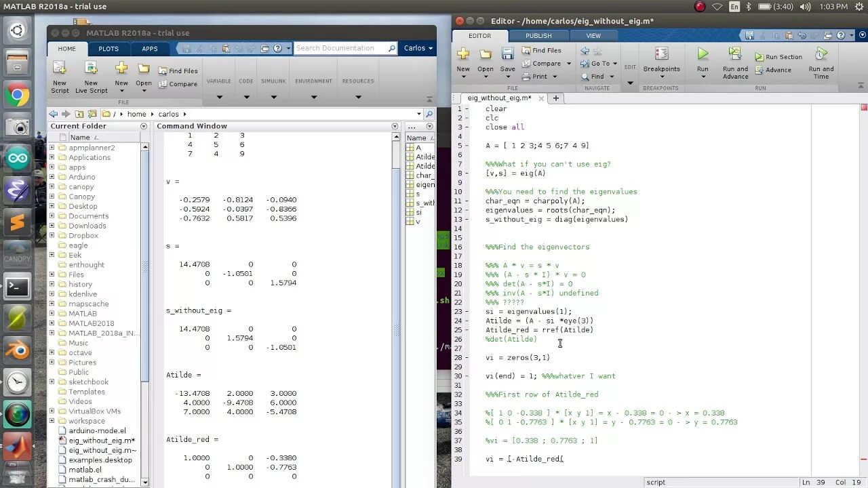Open Compare dropdown arrow in Editor
868x488 pixels.
pyautogui.click(x=568, y=64)
